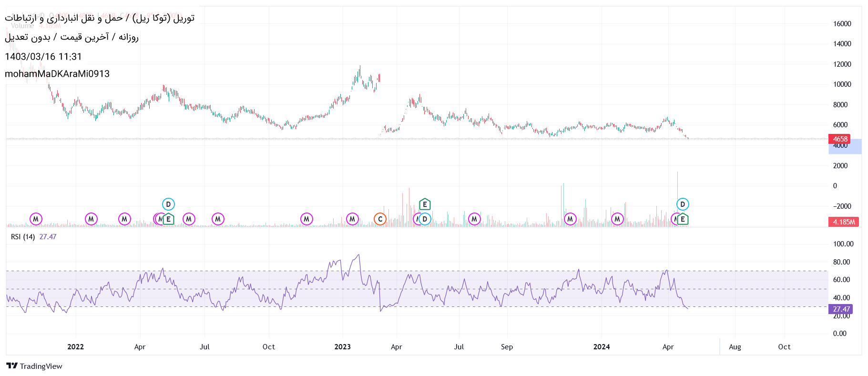The height and width of the screenshot is (376, 868).
Task: Select the M marker after the Jul 2023 label
Action: pos(474,219)
